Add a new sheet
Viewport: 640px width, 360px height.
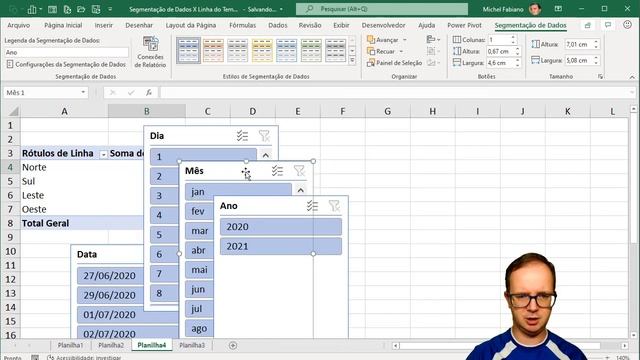click(233, 346)
